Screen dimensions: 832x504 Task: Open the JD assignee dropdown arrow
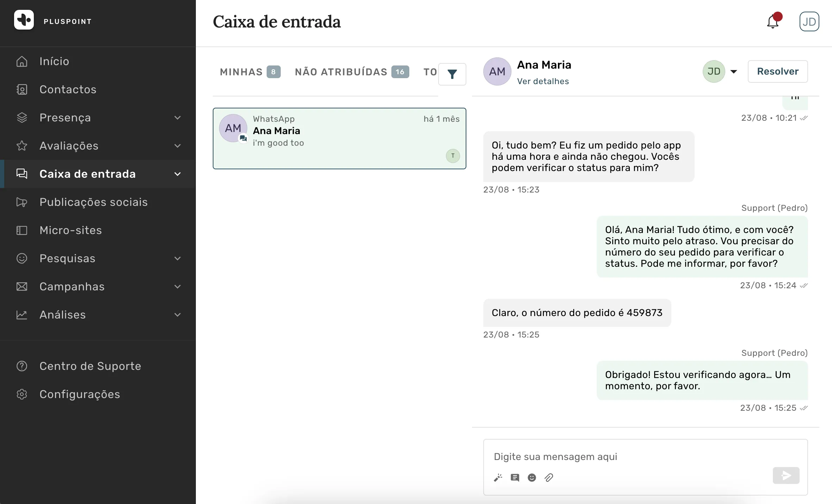pos(734,72)
